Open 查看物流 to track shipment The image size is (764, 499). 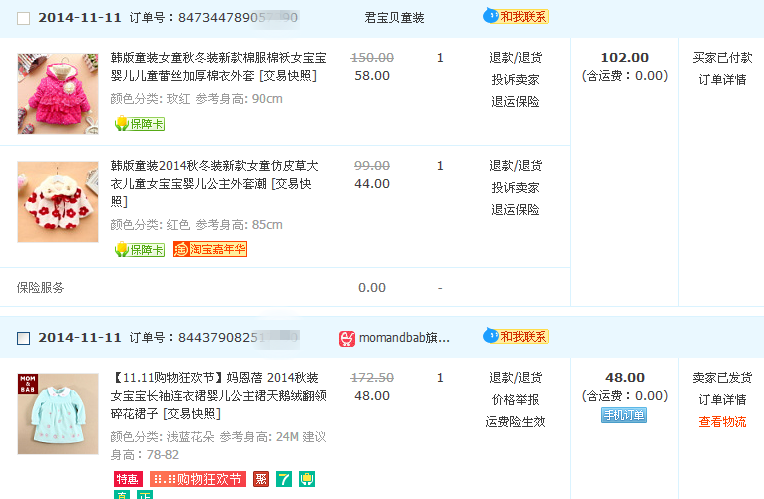coord(722,421)
